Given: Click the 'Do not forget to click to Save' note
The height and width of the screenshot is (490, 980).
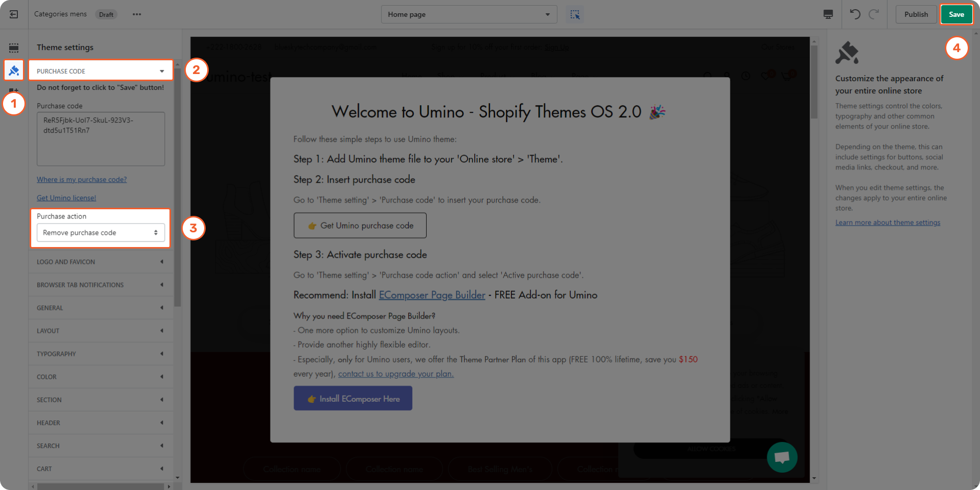Looking at the screenshot, I should (101, 87).
